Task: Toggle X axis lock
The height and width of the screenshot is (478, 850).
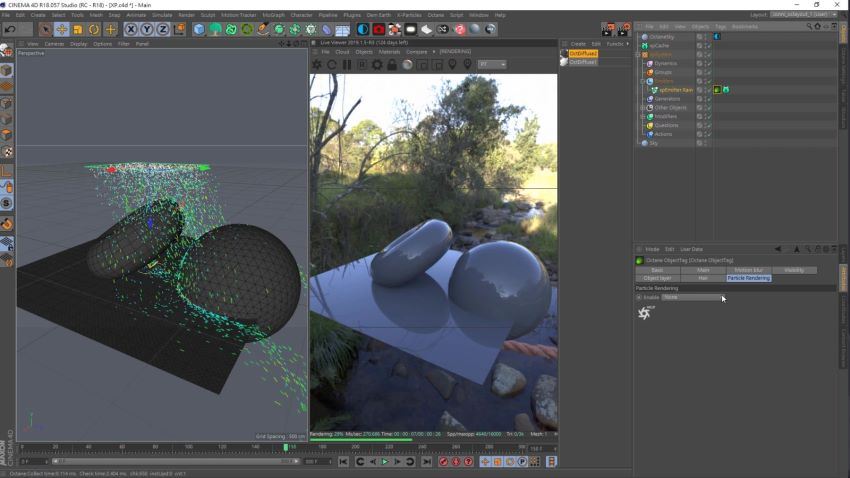Action: tap(131, 29)
